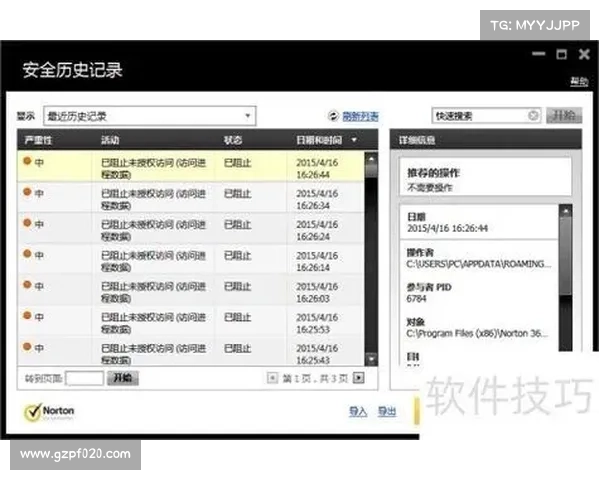Minimize the security history window

tap(539, 54)
